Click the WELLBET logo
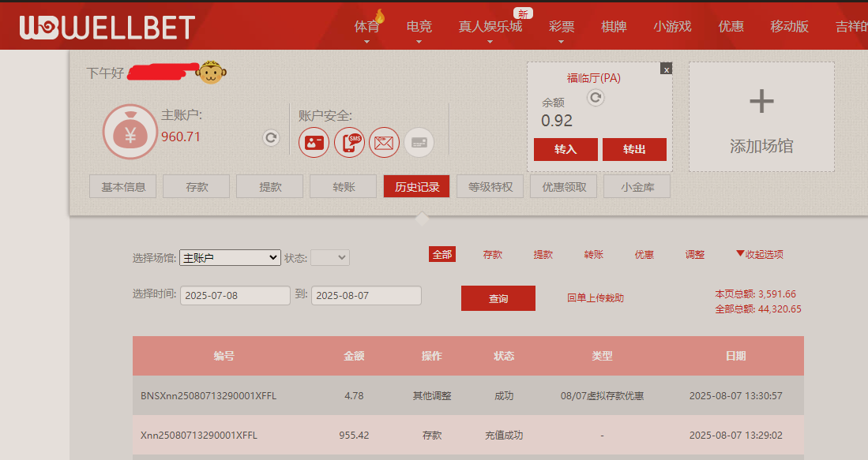 pyautogui.click(x=105, y=24)
